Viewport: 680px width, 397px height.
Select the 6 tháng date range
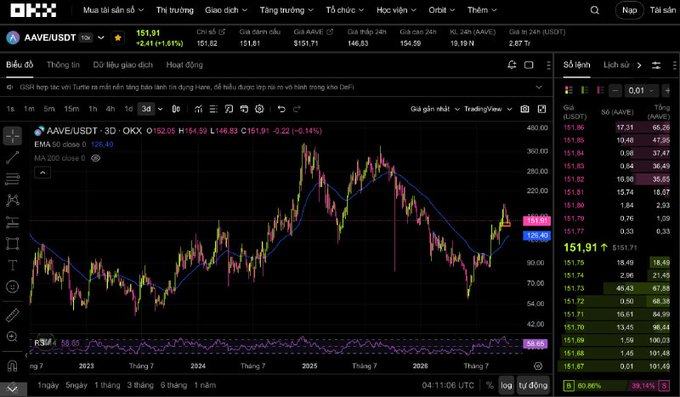(x=173, y=385)
